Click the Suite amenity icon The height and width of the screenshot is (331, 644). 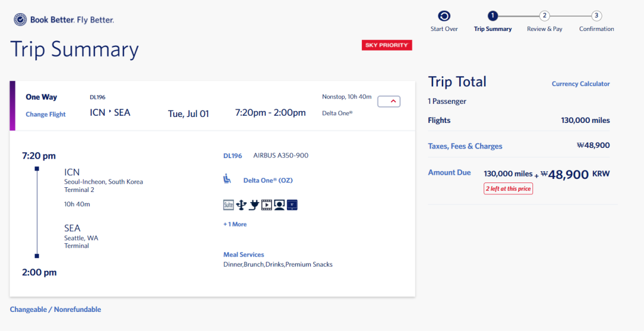(228, 205)
